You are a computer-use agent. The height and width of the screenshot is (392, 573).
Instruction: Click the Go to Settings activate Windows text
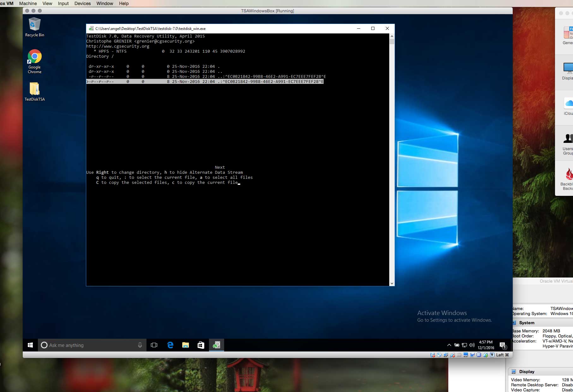pos(454,320)
